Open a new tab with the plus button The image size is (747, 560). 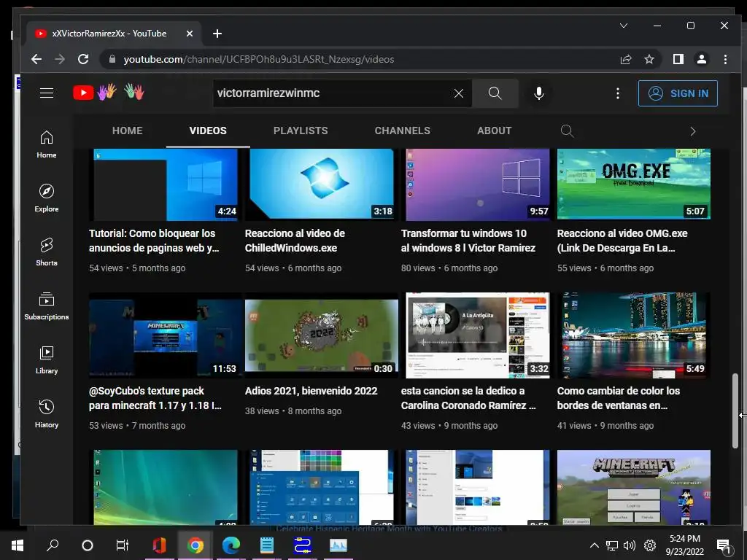[217, 34]
